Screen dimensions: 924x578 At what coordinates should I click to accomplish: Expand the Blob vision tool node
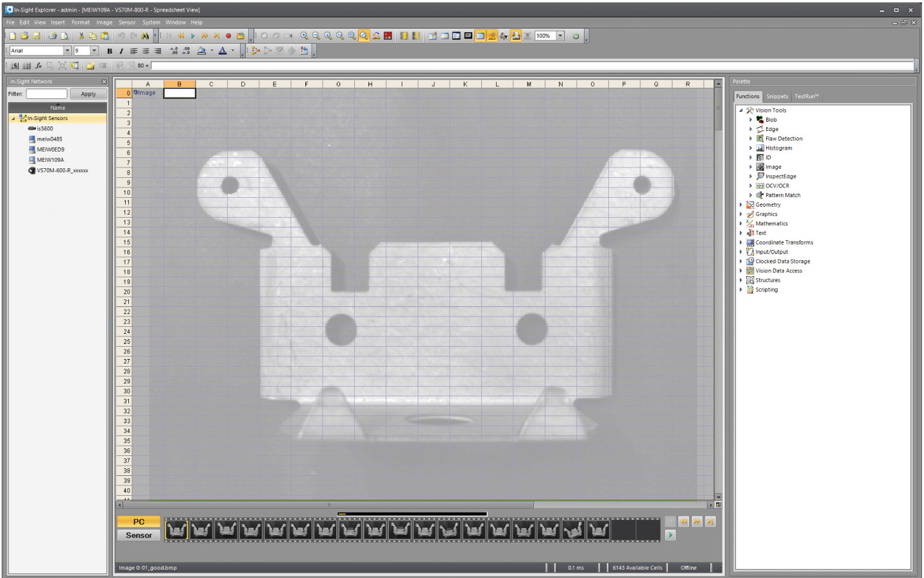[x=751, y=120]
